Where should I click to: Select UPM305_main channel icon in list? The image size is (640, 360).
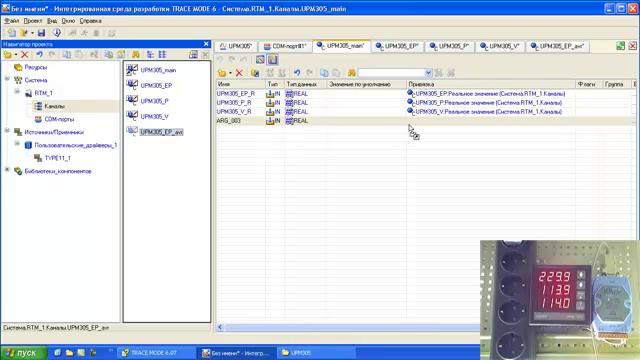(132, 70)
